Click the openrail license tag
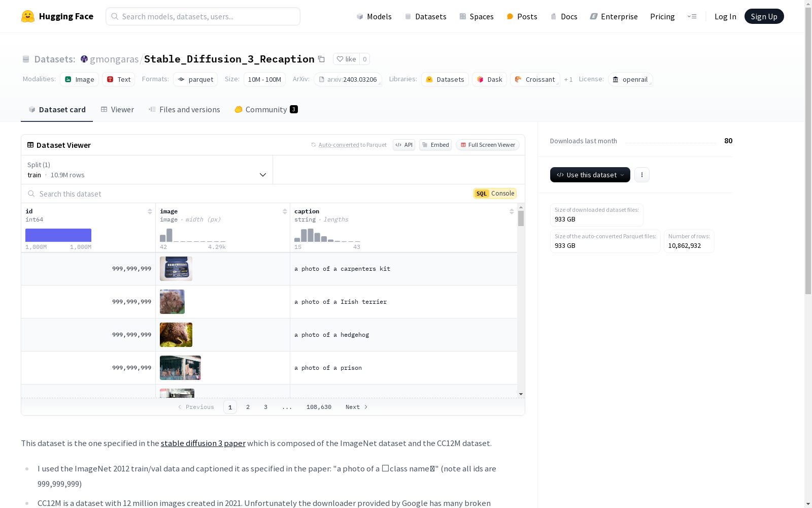Viewport: 812px width, 508px height. click(630, 79)
